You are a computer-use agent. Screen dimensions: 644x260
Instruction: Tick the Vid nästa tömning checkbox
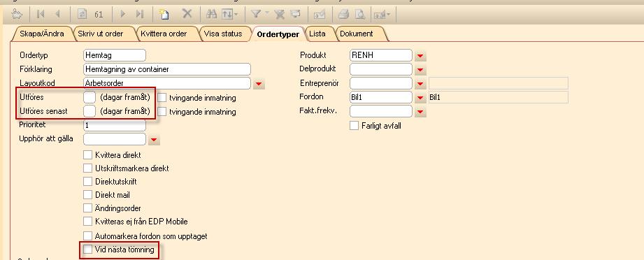(x=87, y=250)
